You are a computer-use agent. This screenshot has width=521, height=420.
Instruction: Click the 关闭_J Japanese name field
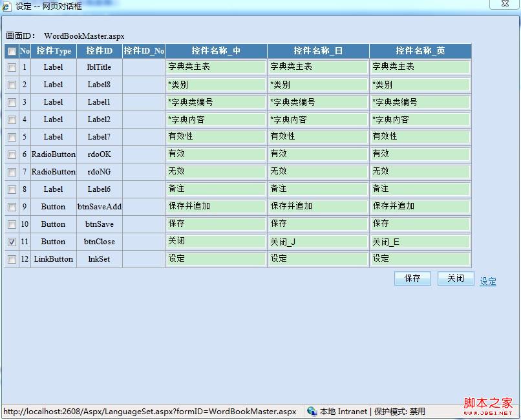click(318, 242)
